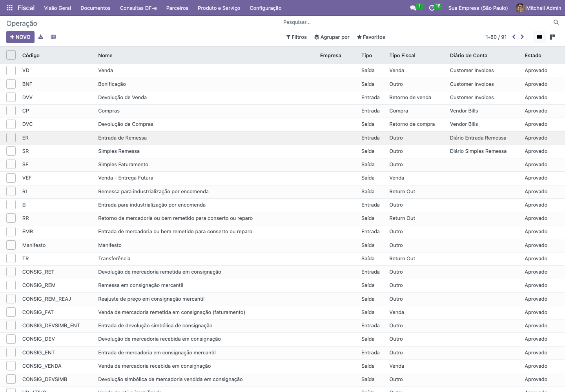Viewport: 565px width, 392px height.
Task: Open the Favoritos dropdown
Action: click(371, 37)
